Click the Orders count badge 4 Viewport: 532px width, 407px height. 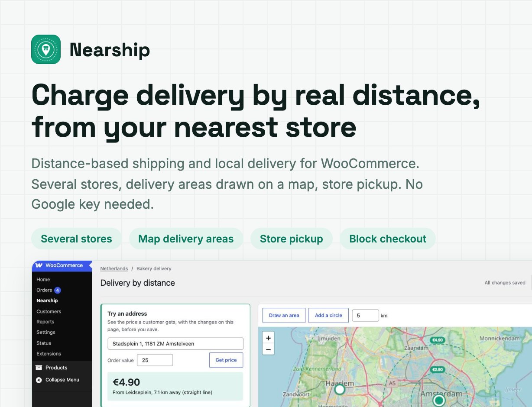pos(58,290)
